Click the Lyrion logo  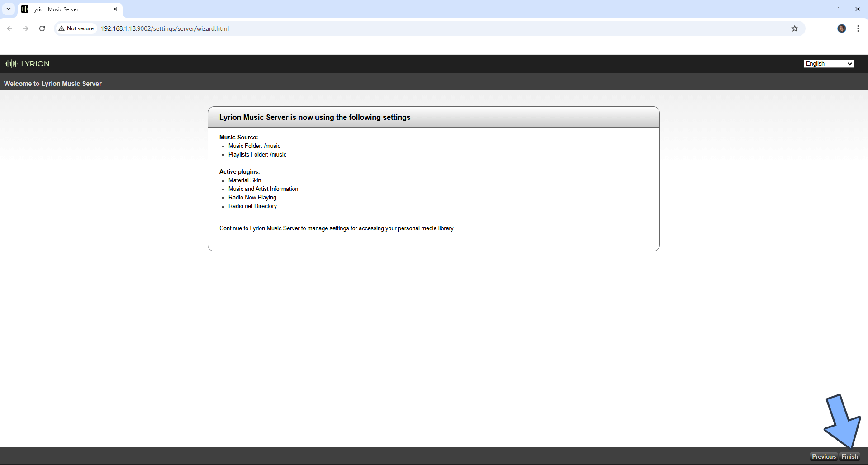tap(27, 64)
